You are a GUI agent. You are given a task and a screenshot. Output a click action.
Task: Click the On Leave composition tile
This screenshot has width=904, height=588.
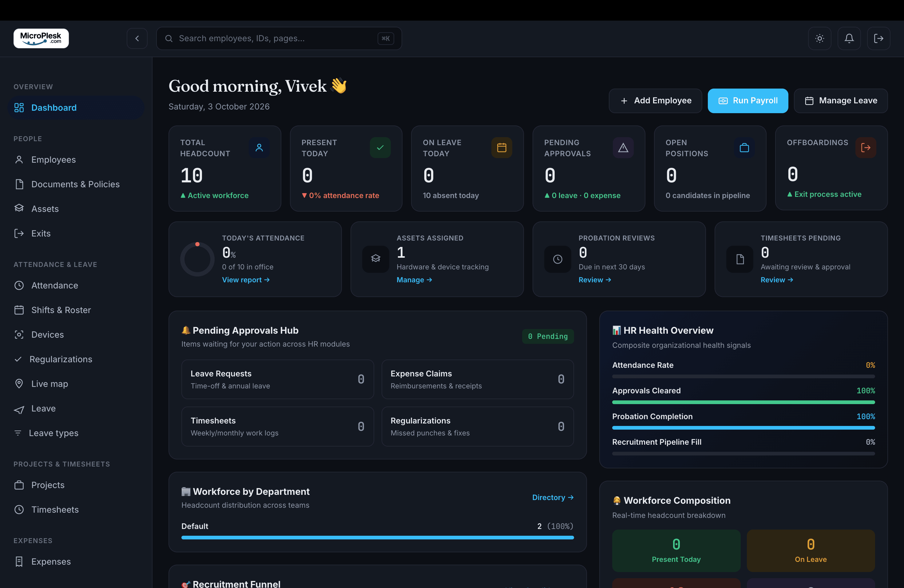[811, 551]
